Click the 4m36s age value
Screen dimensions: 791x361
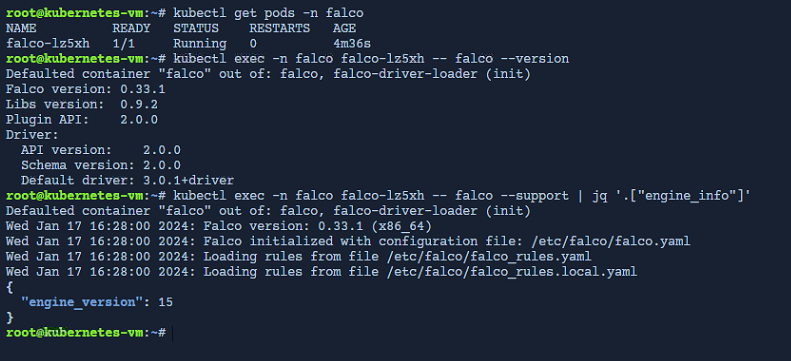pos(352,44)
